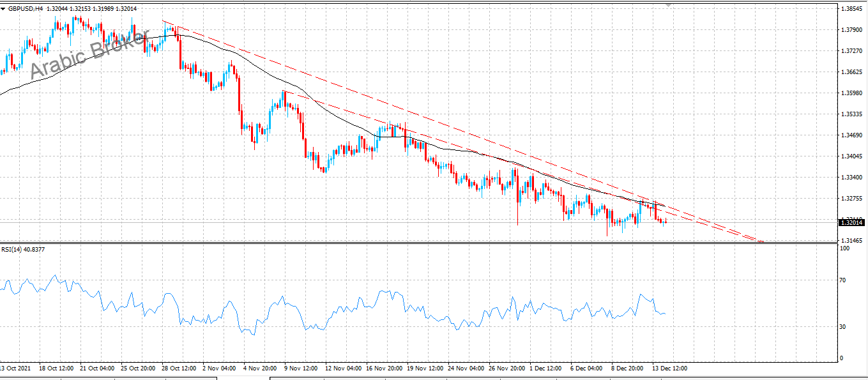
Task: Click the 1.38545 price scale label
Action: click(x=853, y=9)
